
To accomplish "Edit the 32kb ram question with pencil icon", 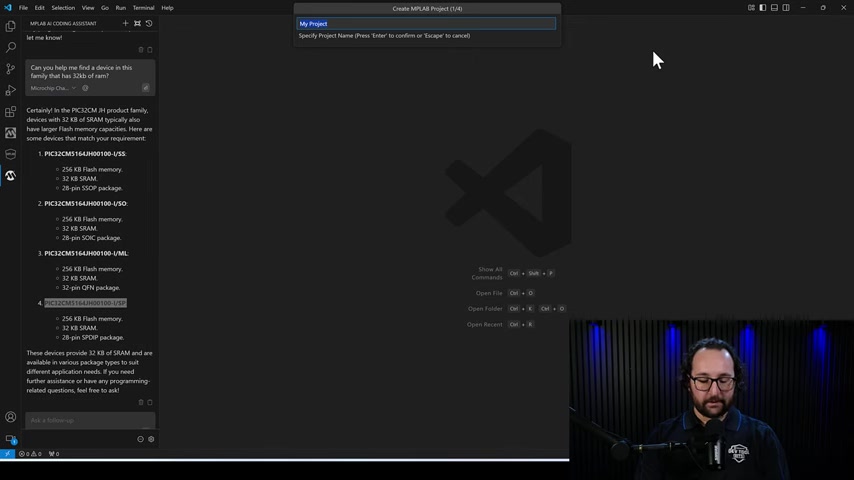I will [146, 88].
